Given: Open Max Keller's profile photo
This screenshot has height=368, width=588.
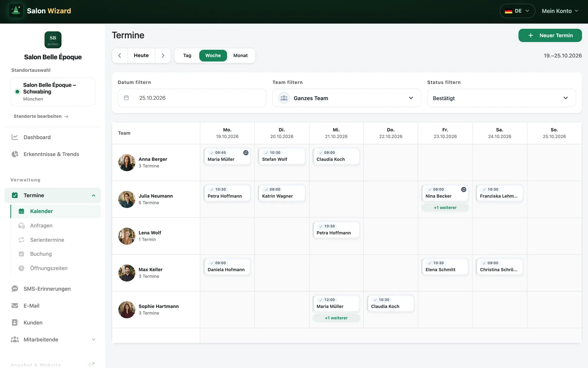Looking at the screenshot, I should (x=127, y=273).
